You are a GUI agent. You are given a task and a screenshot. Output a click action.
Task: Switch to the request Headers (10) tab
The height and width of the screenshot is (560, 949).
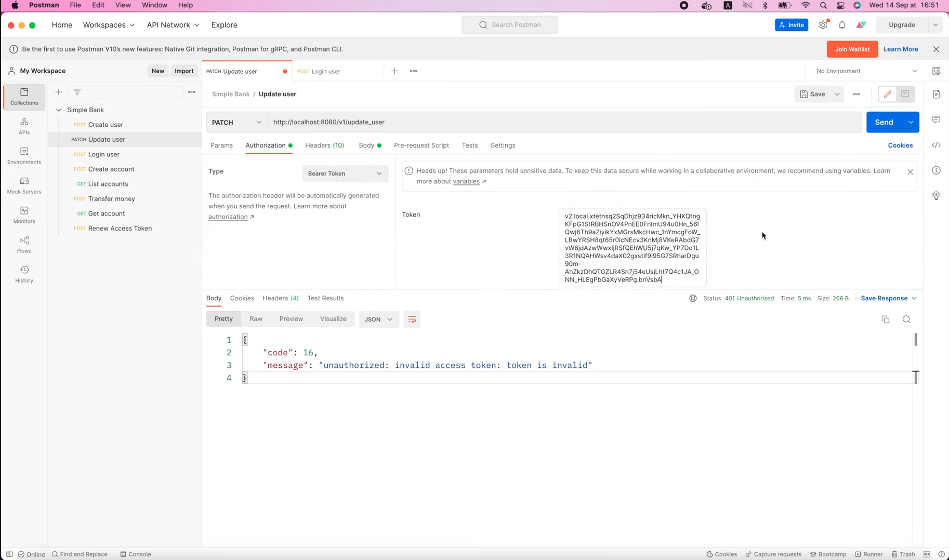[x=324, y=145]
